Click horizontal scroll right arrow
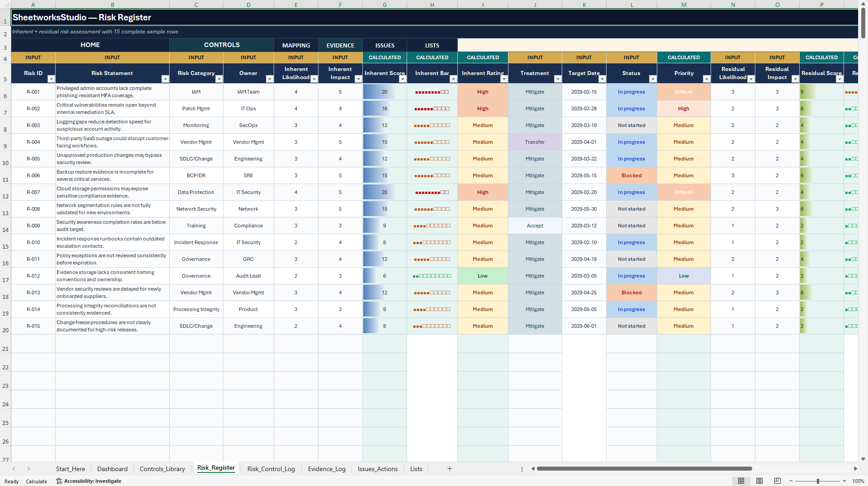 (x=855, y=469)
